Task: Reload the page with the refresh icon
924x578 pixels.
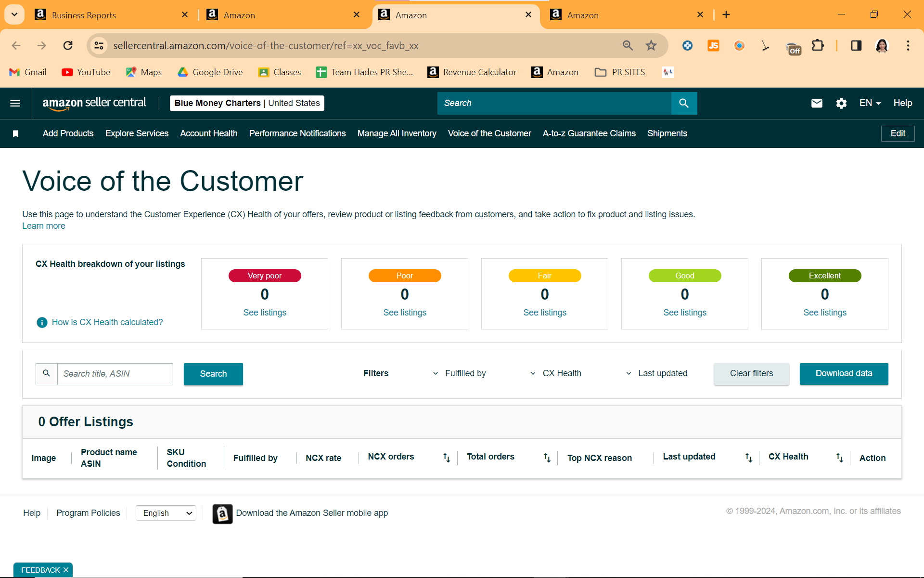Action: tap(68, 45)
